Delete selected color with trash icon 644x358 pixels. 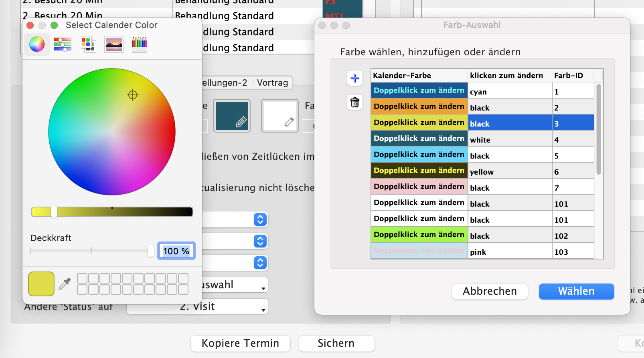[x=355, y=103]
